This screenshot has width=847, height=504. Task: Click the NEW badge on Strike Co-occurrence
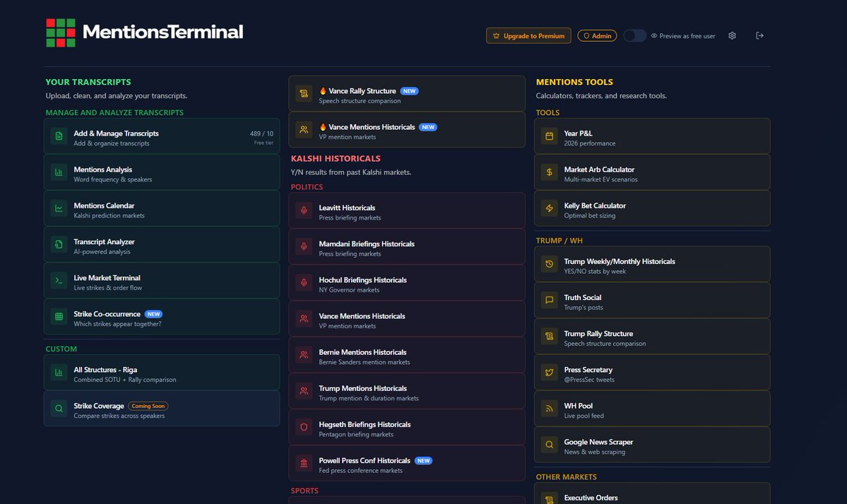point(154,314)
